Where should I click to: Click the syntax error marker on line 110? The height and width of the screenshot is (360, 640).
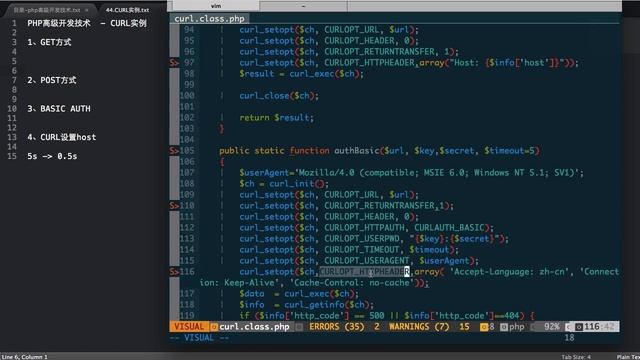[174, 205]
